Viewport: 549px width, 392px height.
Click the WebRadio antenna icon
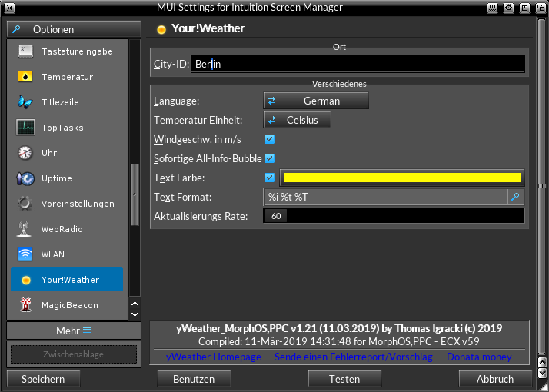(25, 229)
